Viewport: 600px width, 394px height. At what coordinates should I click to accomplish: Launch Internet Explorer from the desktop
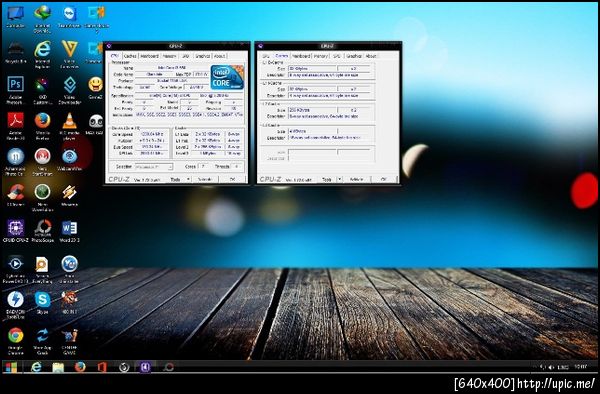pos(42,54)
